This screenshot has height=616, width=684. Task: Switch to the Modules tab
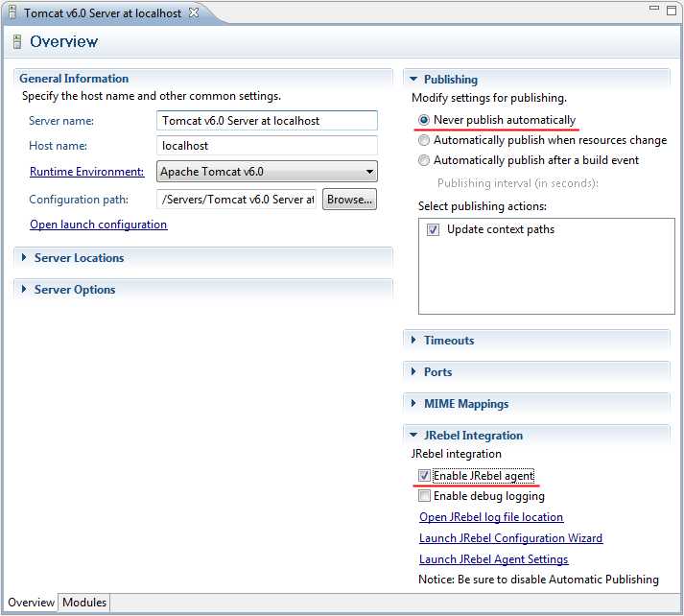coord(84,603)
